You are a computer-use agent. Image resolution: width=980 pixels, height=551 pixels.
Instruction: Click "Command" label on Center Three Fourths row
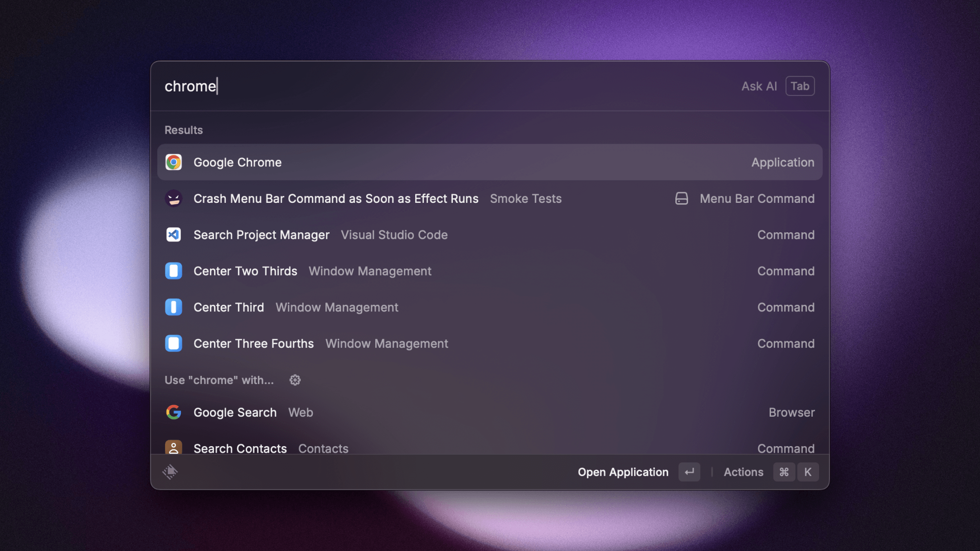click(786, 344)
